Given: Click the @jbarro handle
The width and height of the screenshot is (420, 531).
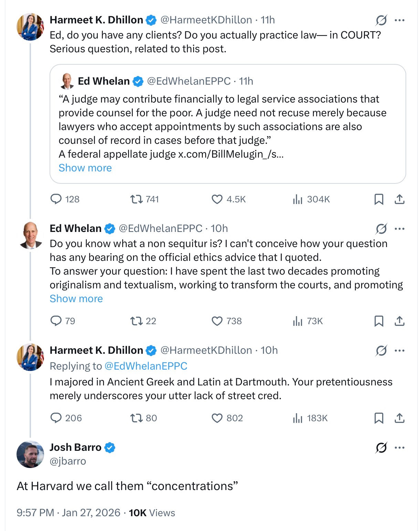Looking at the screenshot, I should tap(68, 461).
